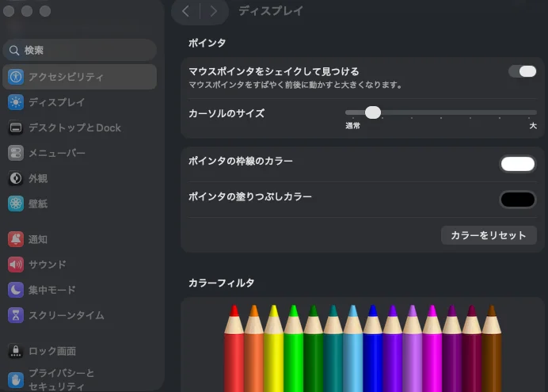Click the ディスプレイ sun icon in sidebar
This screenshot has height=392, width=548.
(16, 102)
